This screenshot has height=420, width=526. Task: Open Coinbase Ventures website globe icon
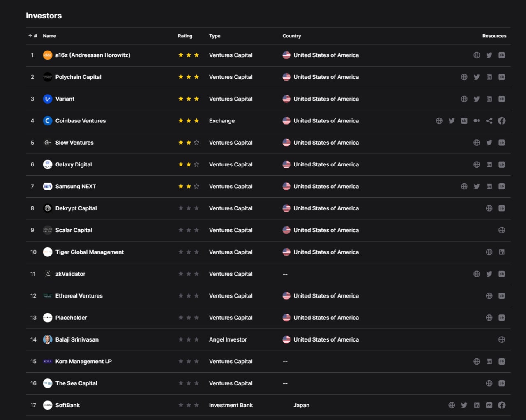(x=439, y=121)
